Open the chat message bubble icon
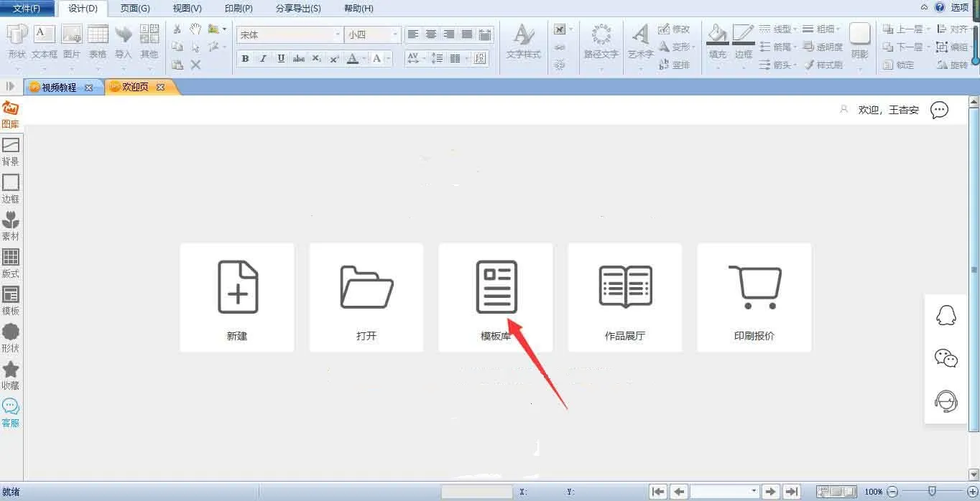 (939, 110)
